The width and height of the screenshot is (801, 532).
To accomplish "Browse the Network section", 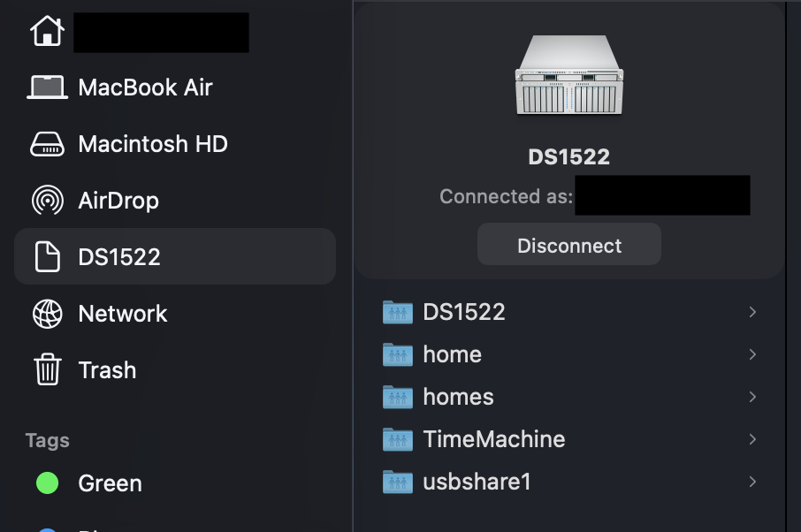I will click(123, 314).
